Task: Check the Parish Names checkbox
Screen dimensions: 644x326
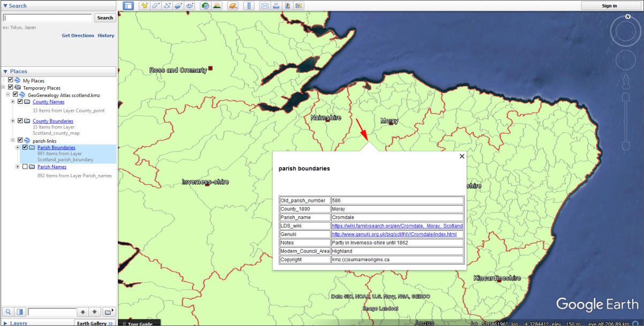Action: click(x=25, y=166)
